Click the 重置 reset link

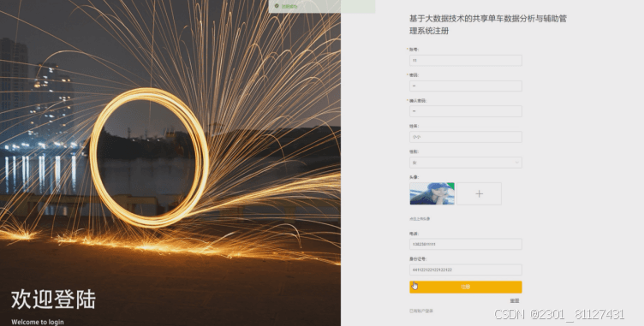(514, 301)
